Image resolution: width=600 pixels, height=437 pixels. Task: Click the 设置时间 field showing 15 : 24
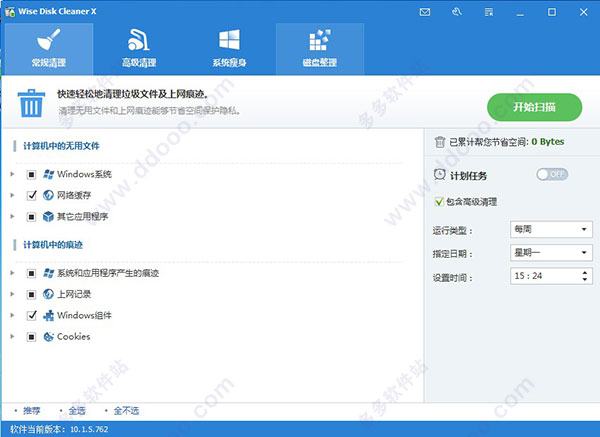[551, 276]
